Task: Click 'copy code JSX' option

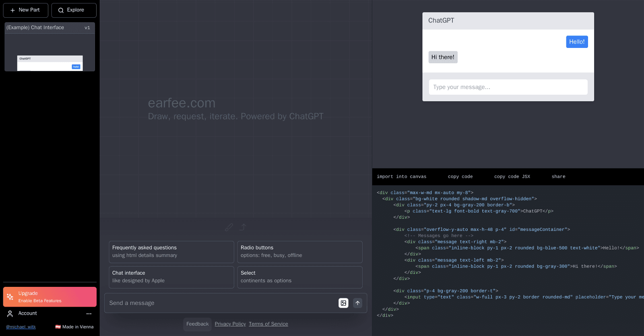Action: [x=512, y=176]
